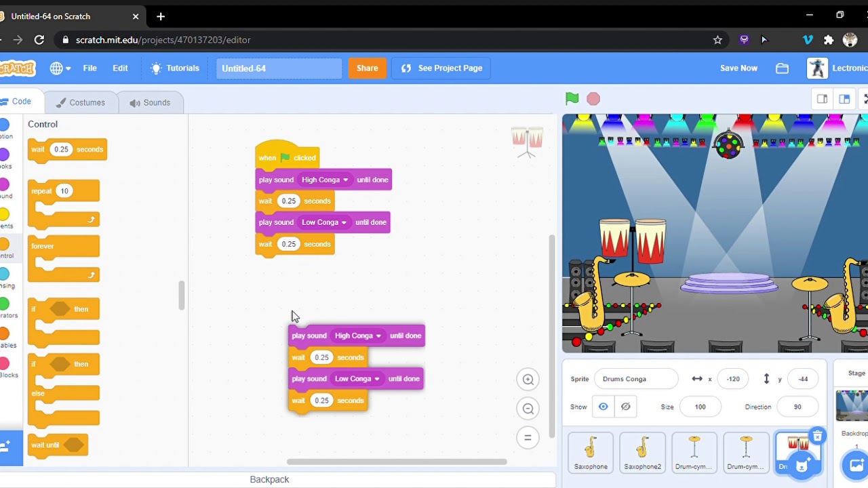Click the when flag clicked hat block
This screenshot has width=868, height=488.
[287, 157]
